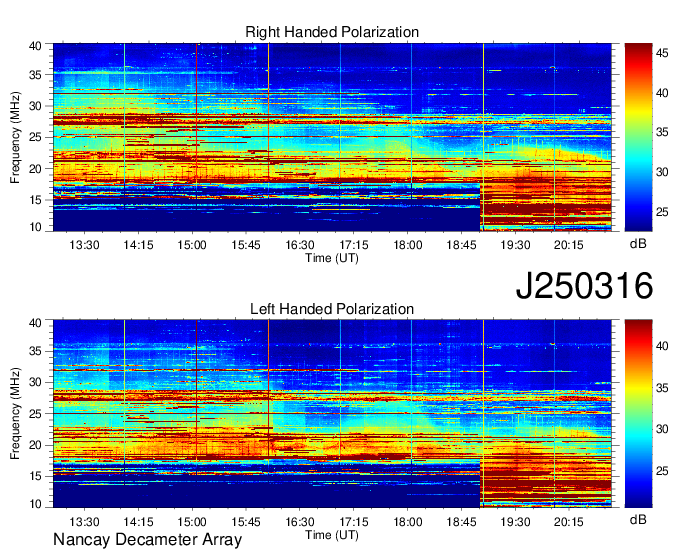This screenshot has width=680, height=552.
Task: Click "Frequency (MHz)" label of Right Handed plot
Action: [x=15, y=137]
